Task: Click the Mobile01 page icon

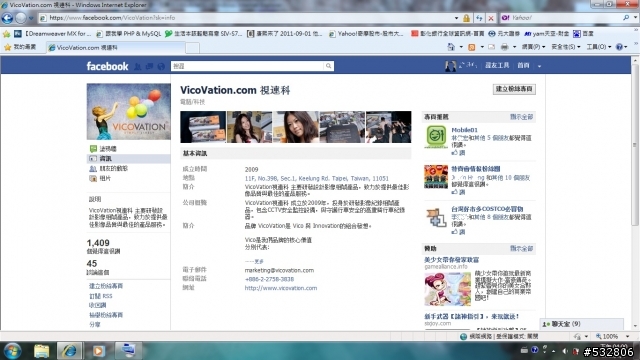Action: (436, 136)
